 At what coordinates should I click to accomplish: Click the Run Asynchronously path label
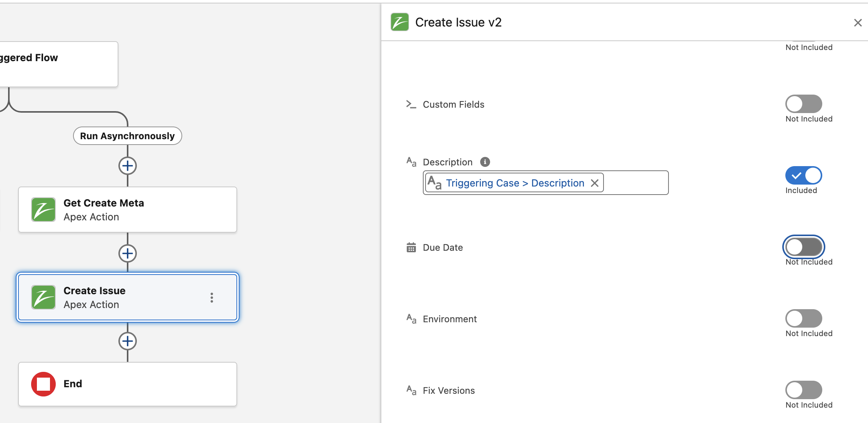point(127,136)
